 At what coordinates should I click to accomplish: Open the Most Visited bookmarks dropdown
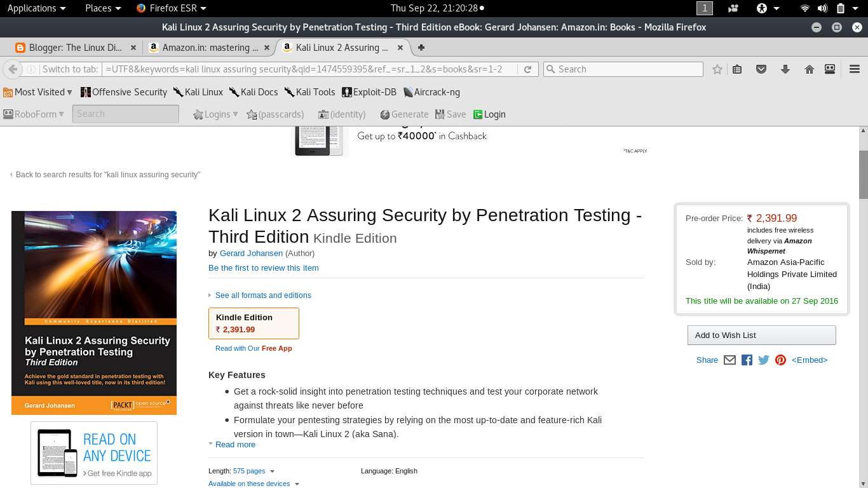(38, 92)
